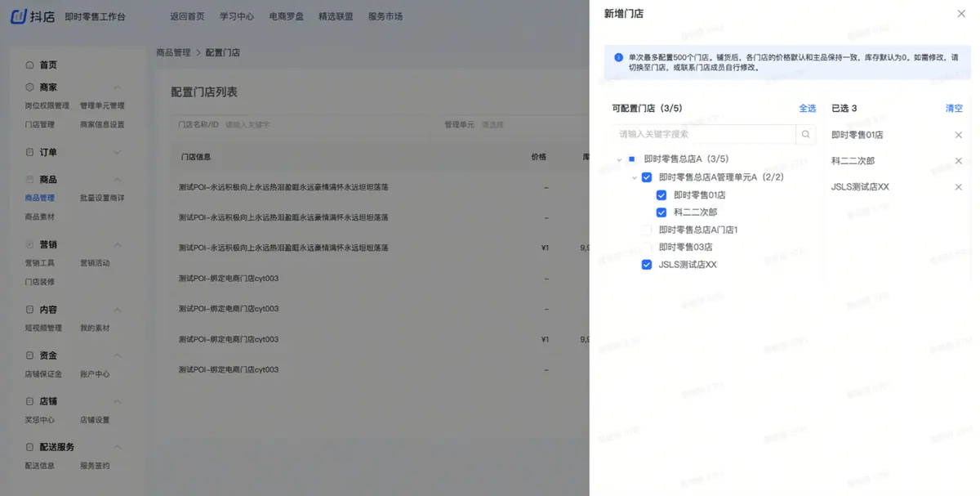Open 营销活动 in sidebar
This screenshot has height=496, width=980.
click(95, 263)
